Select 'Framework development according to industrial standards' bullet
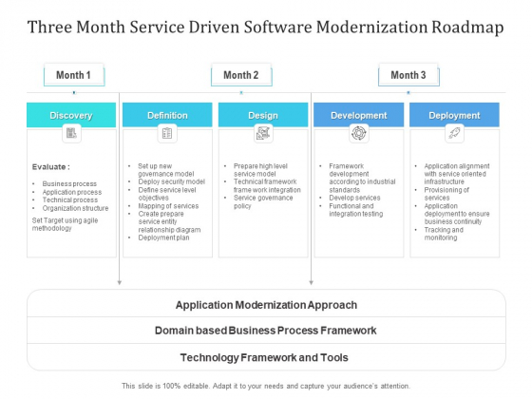 coord(362,178)
